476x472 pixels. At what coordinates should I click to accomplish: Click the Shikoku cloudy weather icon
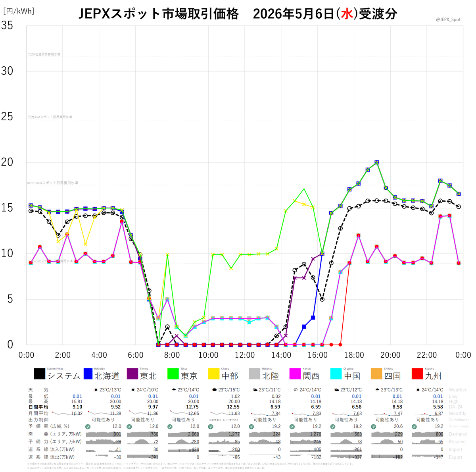[x=377, y=390]
